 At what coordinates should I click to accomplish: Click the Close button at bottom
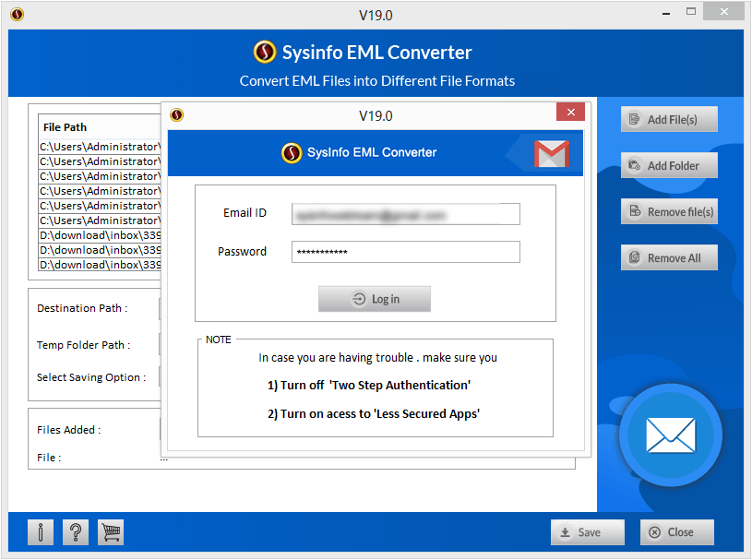click(676, 532)
